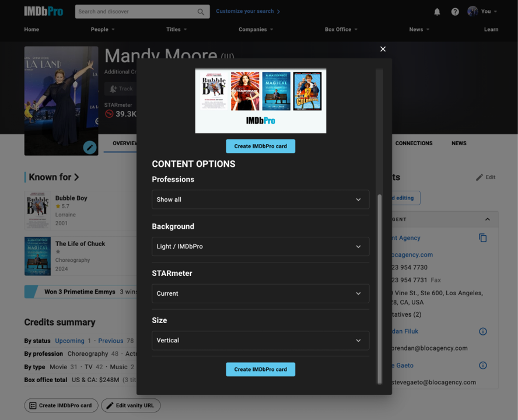This screenshot has height=420, width=518.
Task: Click the user avatar picture
Action: pos(473,11)
